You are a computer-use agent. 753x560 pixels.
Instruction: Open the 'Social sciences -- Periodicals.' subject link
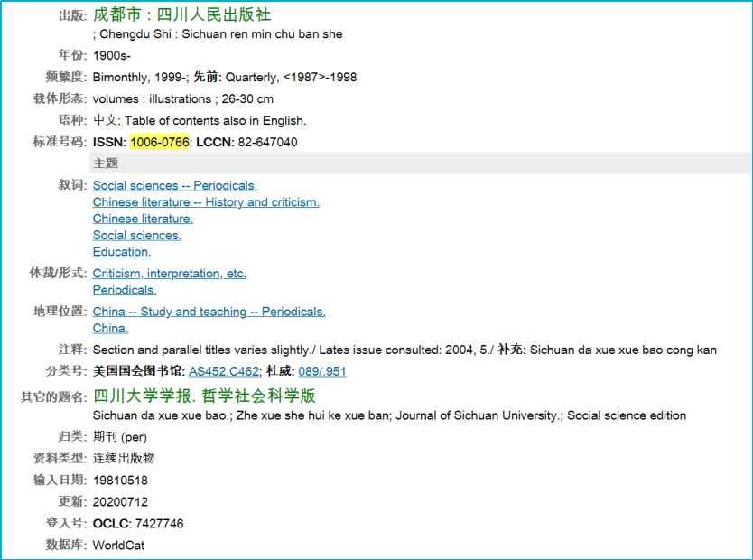coord(175,185)
